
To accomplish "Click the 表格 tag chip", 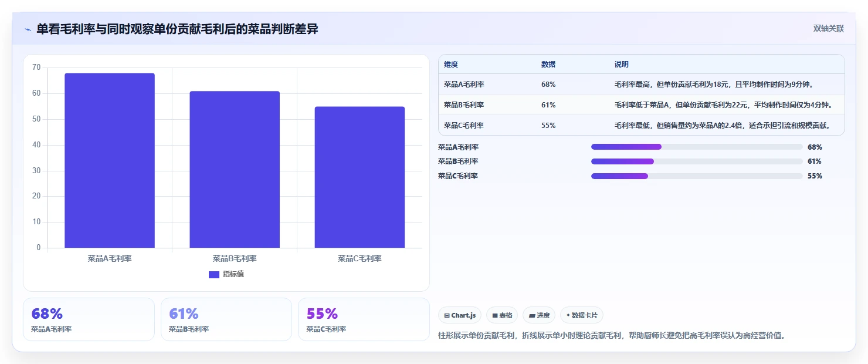I will click(x=502, y=315).
